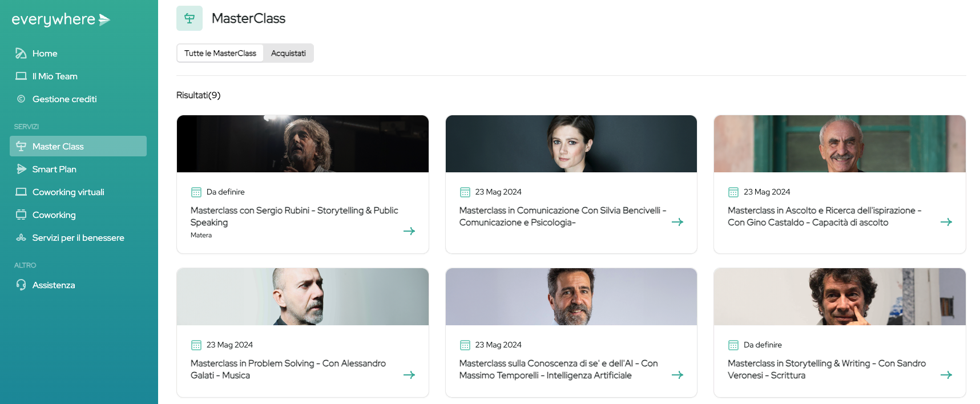Image resolution: width=980 pixels, height=404 pixels.
Task: Click Massimo Temporelli Intelligenza Artificiale title
Action: (x=559, y=369)
